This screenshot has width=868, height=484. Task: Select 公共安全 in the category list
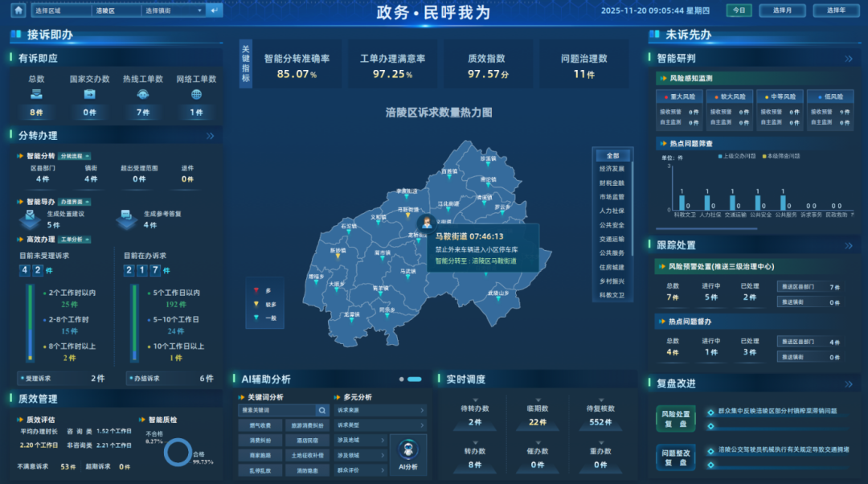click(612, 225)
